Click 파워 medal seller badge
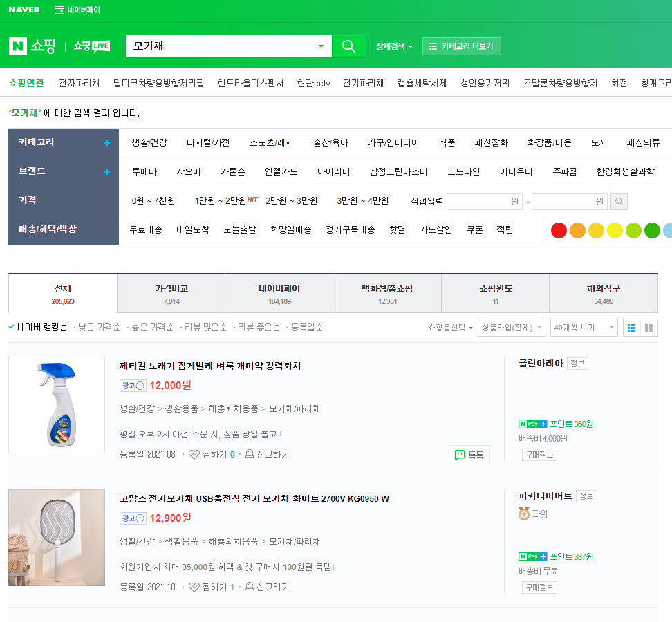 [x=533, y=514]
